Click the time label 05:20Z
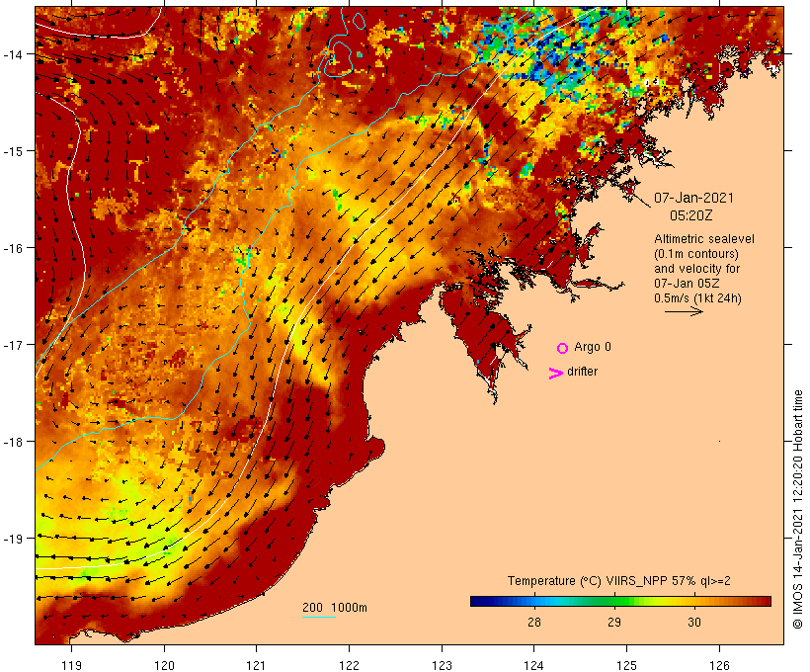The width and height of the screenshot is (810, 672). [691, 215]
